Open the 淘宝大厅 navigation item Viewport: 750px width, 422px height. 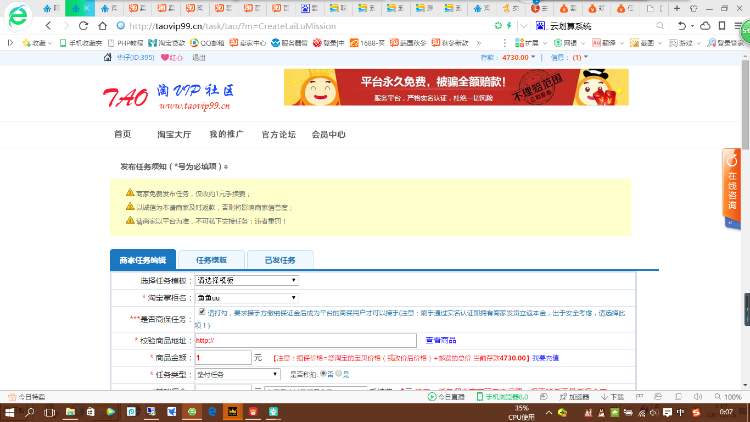click(x=174, y=134)
